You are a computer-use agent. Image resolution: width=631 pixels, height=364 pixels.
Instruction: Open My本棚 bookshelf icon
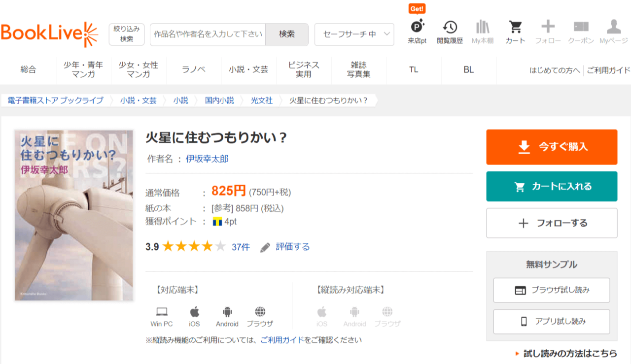coord(483,32)
